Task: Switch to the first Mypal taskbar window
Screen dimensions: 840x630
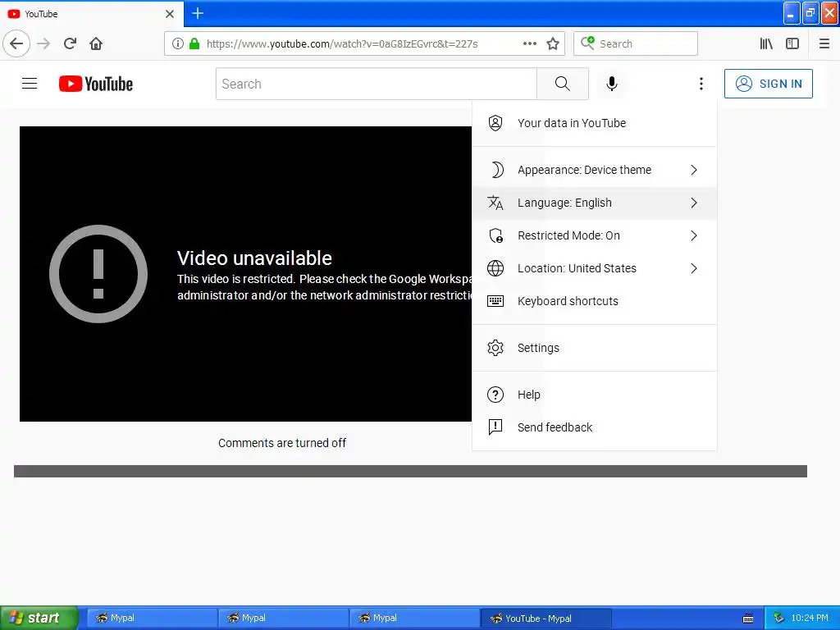Action: 151,618
